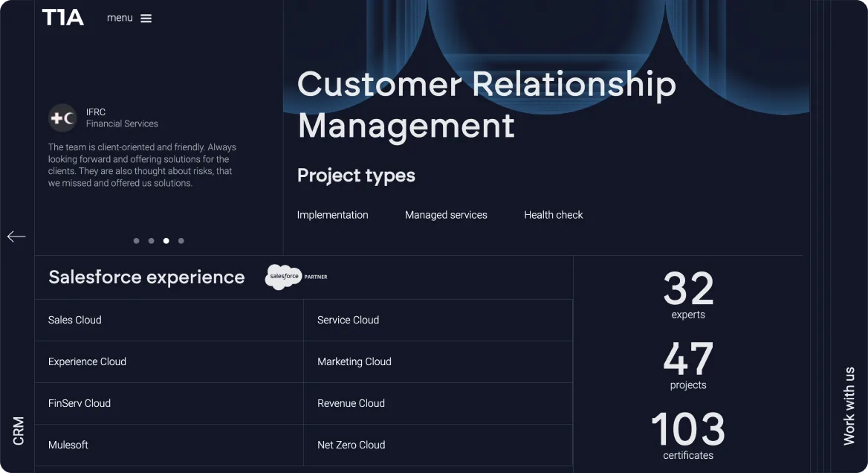Click the Project types heading
Screen dimensions: 868x473
356,175
